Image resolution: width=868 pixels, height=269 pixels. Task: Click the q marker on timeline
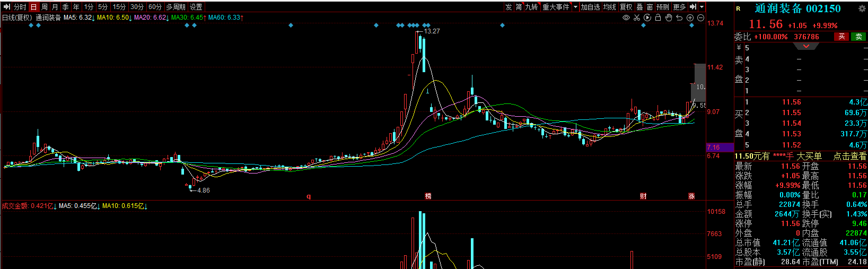point(309,196)
